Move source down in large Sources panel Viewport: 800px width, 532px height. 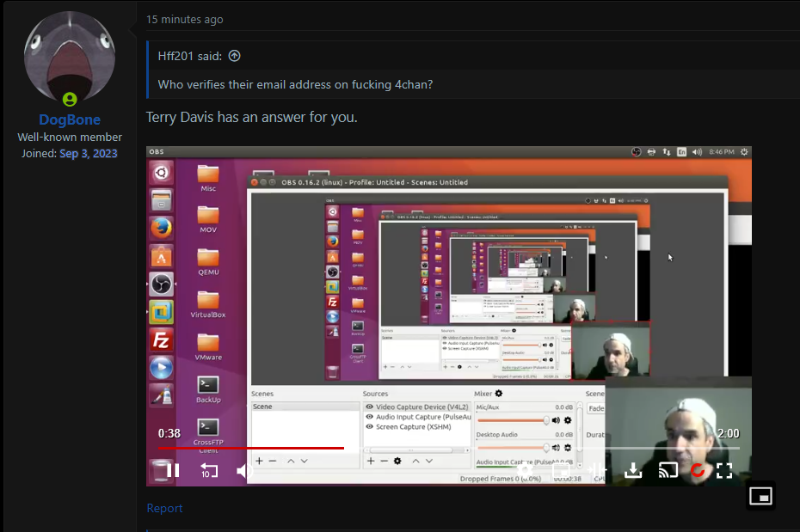click(429, 461)
